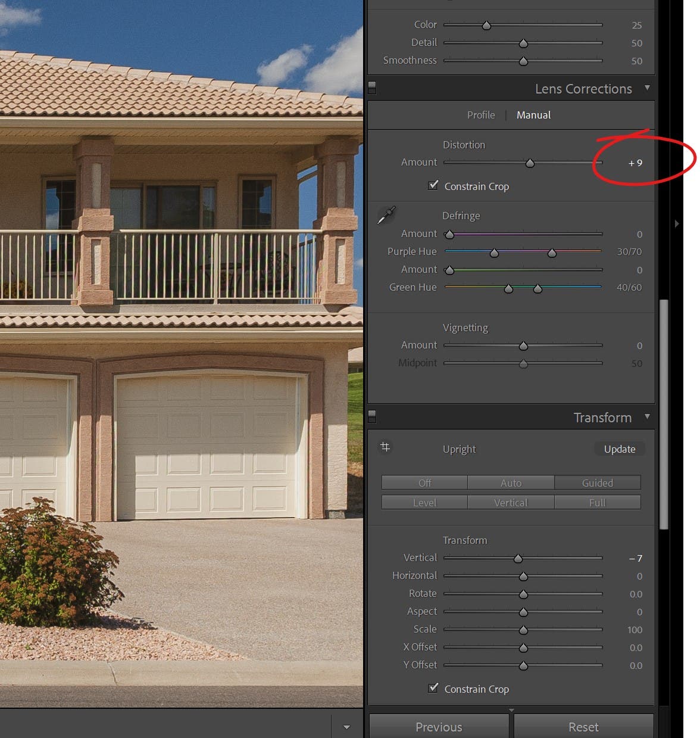The height and width of the screenshot is (738, 700).
Task: Click the Distortion Amount slider handle
Action: pyautogui.click(x=530, y=163)
